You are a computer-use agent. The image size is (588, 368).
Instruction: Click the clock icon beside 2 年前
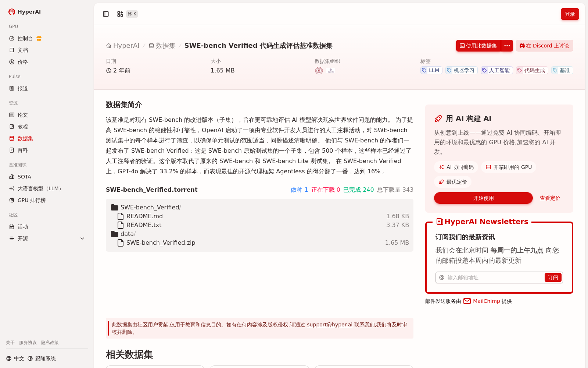pyautogui.click(x=109, y=71)
